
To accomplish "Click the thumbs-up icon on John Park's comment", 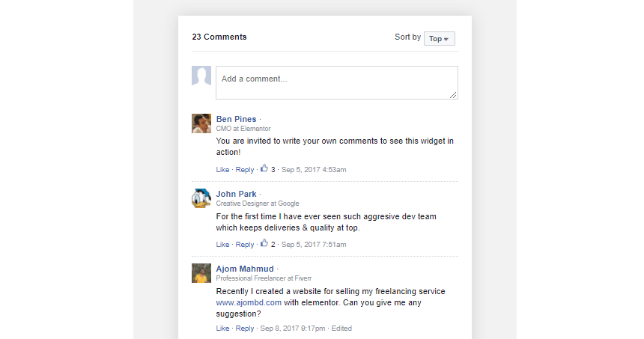I will click(x=264, y=243).
